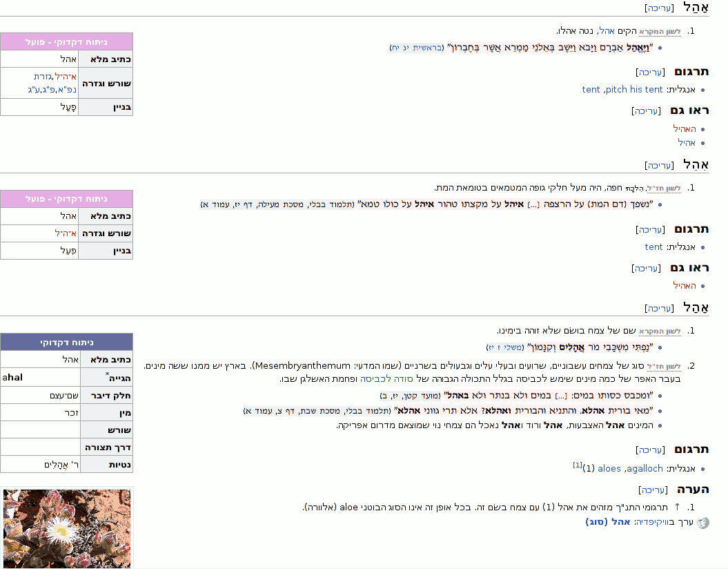Open the 'pitch his tent' translation link

635,90
